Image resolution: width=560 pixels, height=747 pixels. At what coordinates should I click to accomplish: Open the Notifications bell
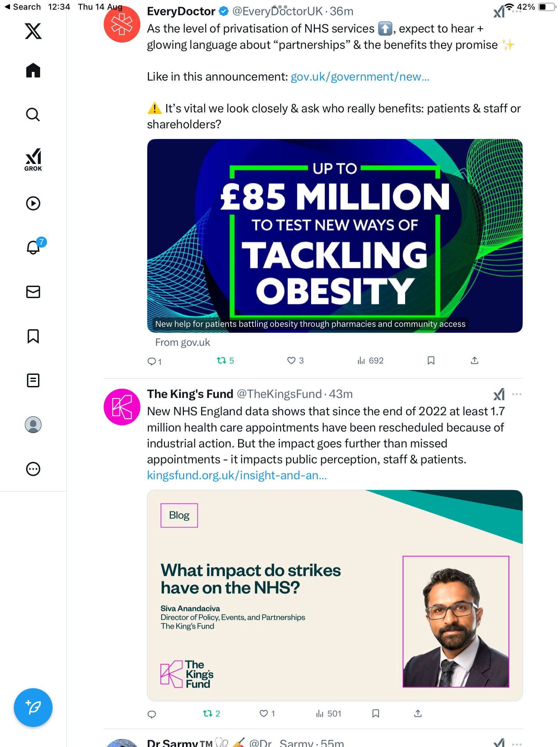click(x=33, y=248)
